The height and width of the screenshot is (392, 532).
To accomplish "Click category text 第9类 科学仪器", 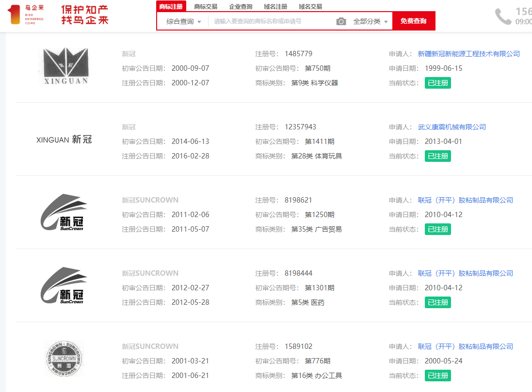I will [x=315, y=83].
